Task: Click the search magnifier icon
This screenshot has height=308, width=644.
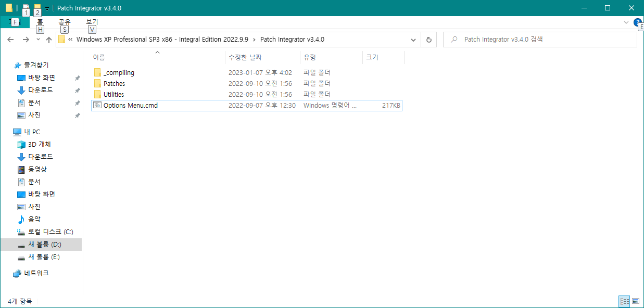Action: (454, 40)
